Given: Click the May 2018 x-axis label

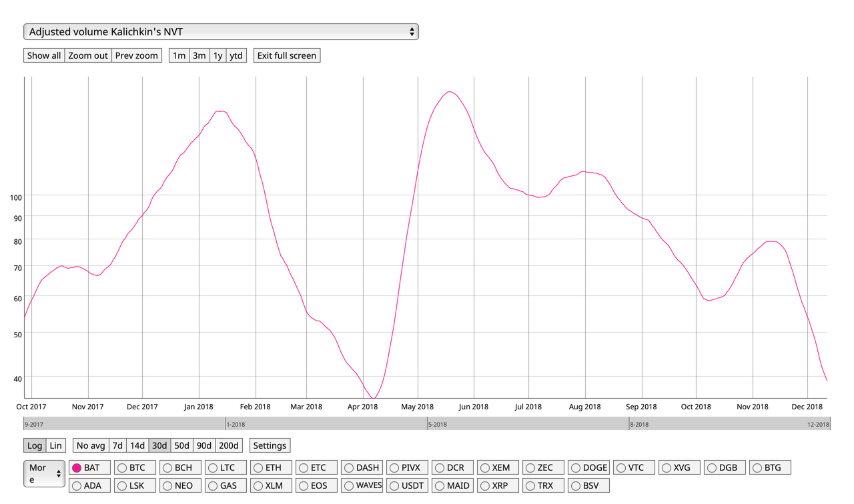Looking at the screenshot, I should click(418, 407).
